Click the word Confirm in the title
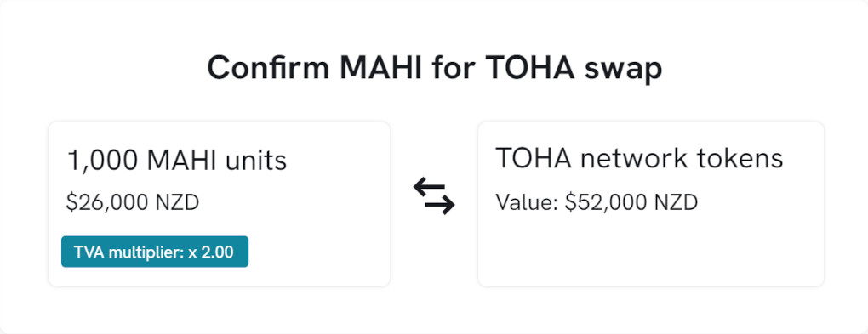Image resolution: width=868 pixels, height=334 pixels. [268, 68]
